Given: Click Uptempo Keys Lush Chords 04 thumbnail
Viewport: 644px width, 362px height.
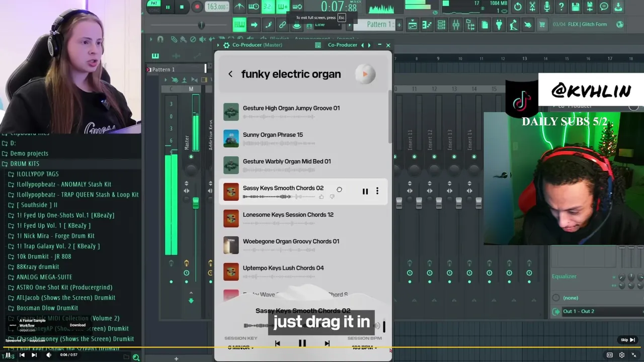Looking at the screenshot, I should (231, 271).
